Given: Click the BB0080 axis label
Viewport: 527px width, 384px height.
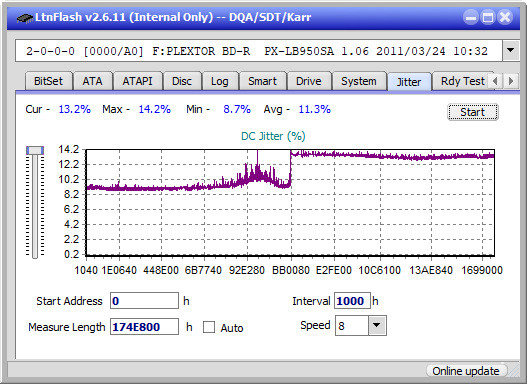Looking at the screenshot, I should [x=291, y=270].
